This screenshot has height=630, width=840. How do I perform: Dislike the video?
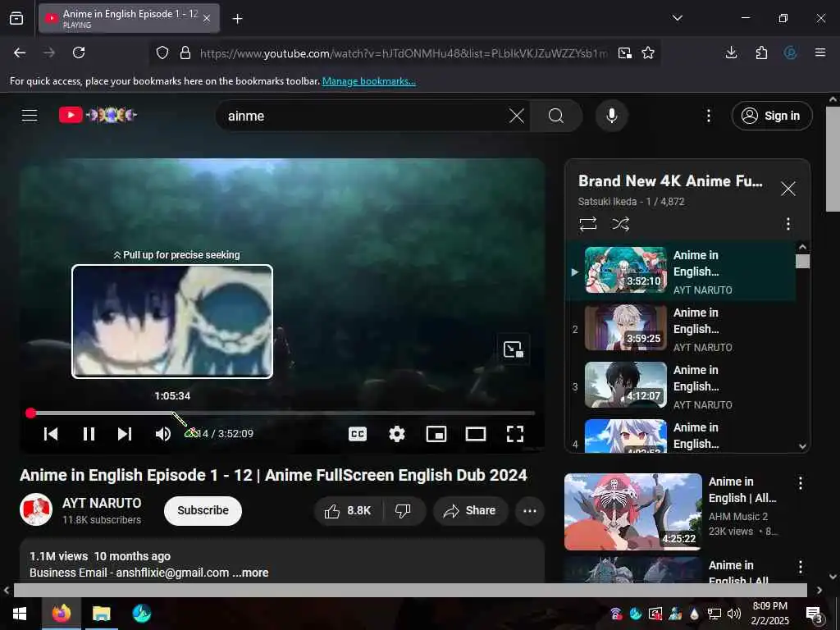pyautogui.click(x=403, y=511)
